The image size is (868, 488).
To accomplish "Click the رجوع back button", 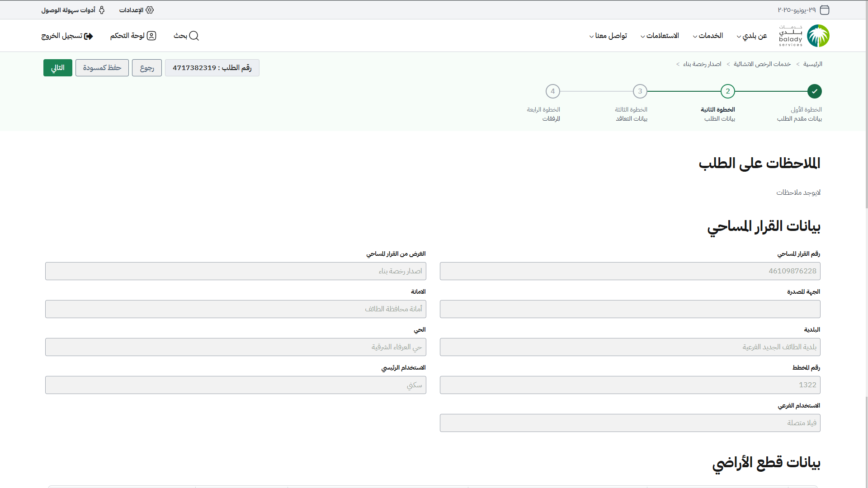I will (147, 68).
